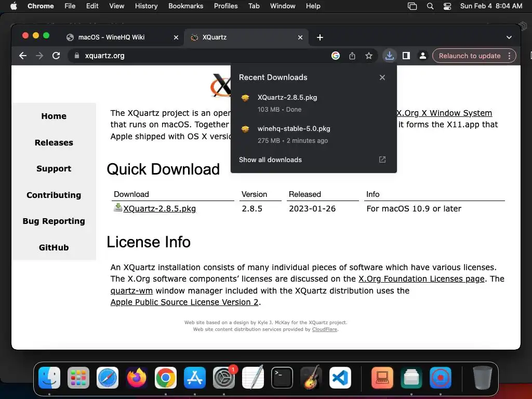This screenshot has width=532, height=399.
Task: Click the package icon beside XQuartz-2.8.5.pkg link
Action: click(x=118, y=207)
